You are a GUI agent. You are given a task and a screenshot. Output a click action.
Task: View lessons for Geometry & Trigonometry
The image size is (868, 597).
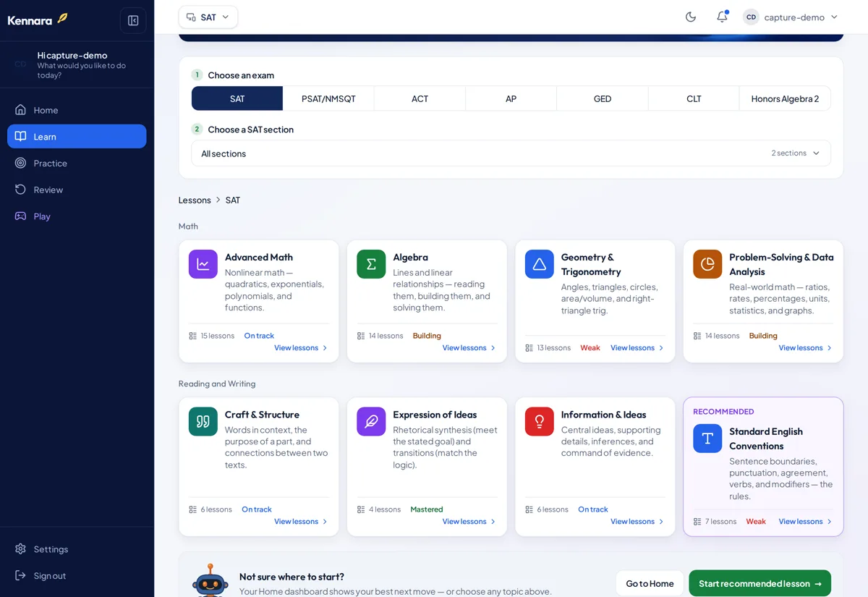click(x=637, y=348)
